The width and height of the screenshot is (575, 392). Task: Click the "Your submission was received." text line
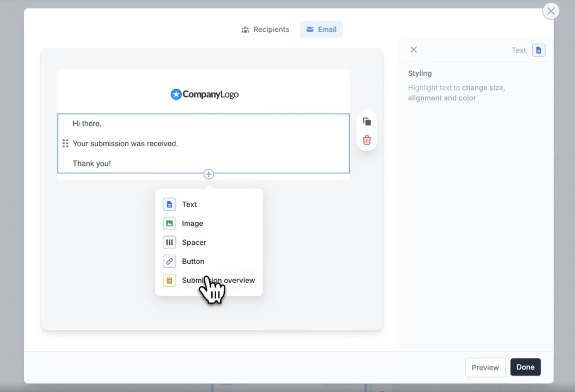click(x=125, y=144)
